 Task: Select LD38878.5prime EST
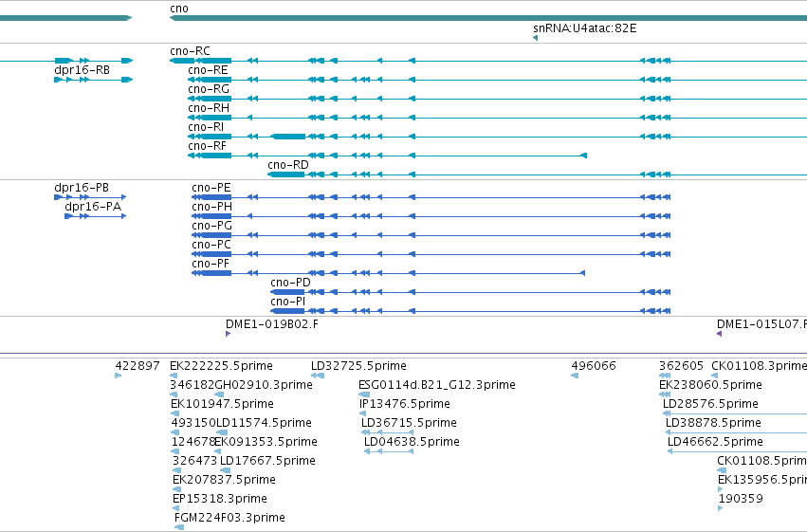pyautogui.click(x=713, y=424)
